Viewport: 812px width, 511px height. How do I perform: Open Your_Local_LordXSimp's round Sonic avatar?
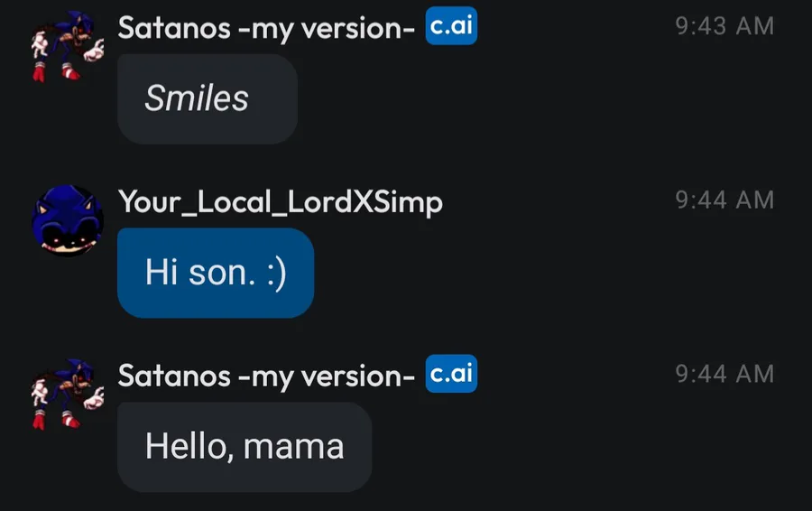68,221
